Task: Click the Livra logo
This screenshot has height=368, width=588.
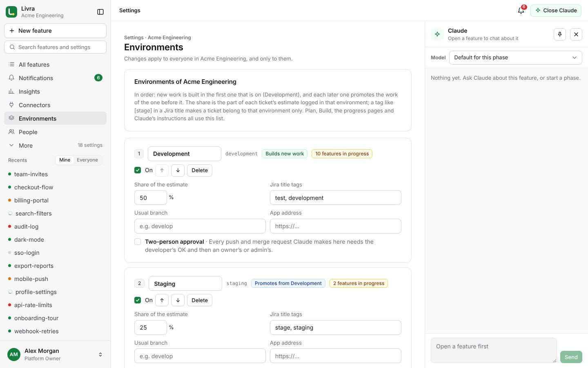Action: tap(11, 12)
